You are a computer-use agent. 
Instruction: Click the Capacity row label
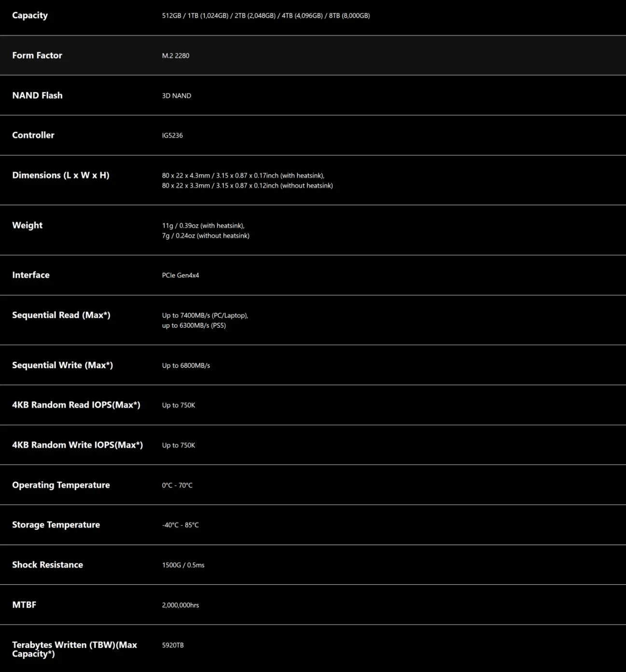30,15
